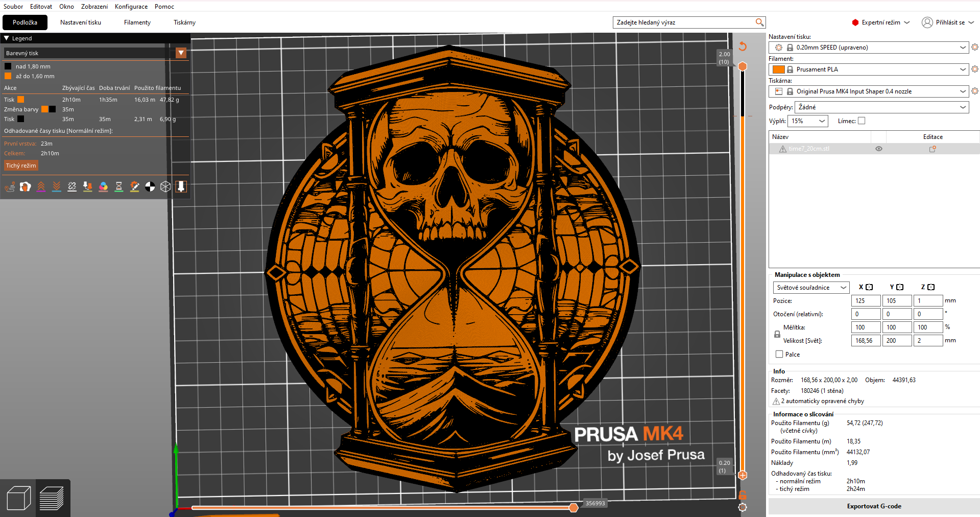Switch to the Filamenty tab

click(136, 22)
